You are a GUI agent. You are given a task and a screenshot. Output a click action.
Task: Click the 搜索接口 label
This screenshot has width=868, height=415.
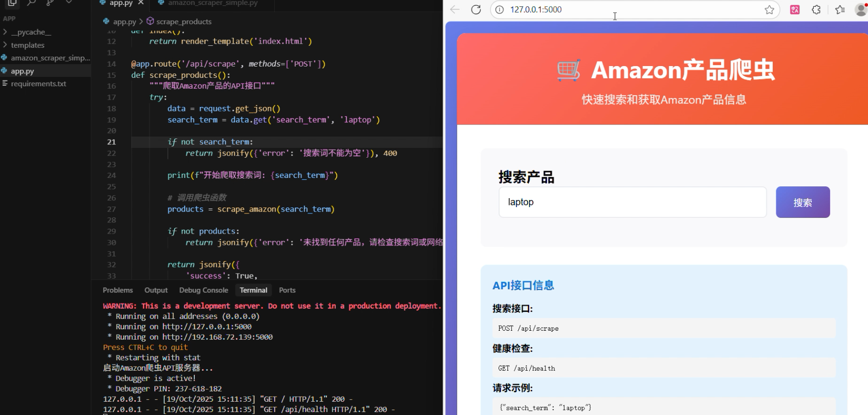(513, 309)
